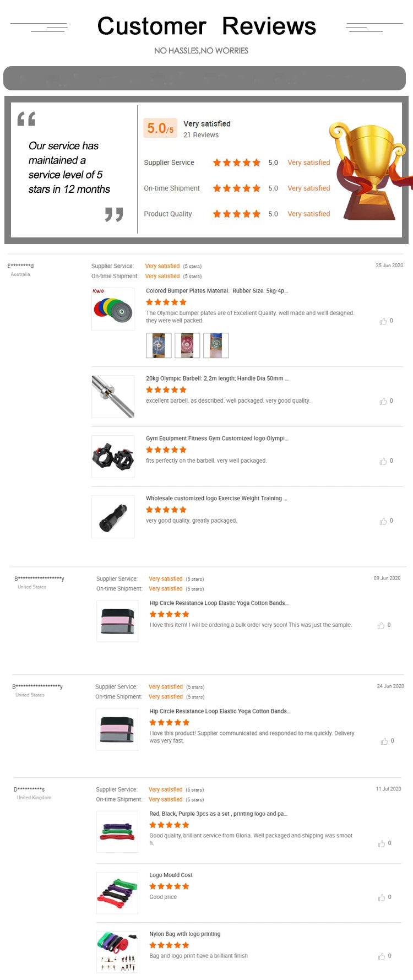Click thumbs up on the Hip Circle review from 09 Jun
Image resolution: width=413 pixels, height=980 pixels.
[381, 625]
